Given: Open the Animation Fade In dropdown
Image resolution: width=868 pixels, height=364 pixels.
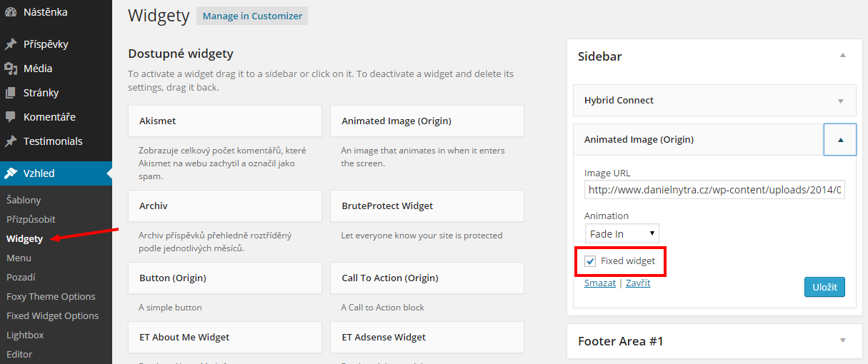Looking at the screenshot, I should pyautogui.click(x=622, y=233).
